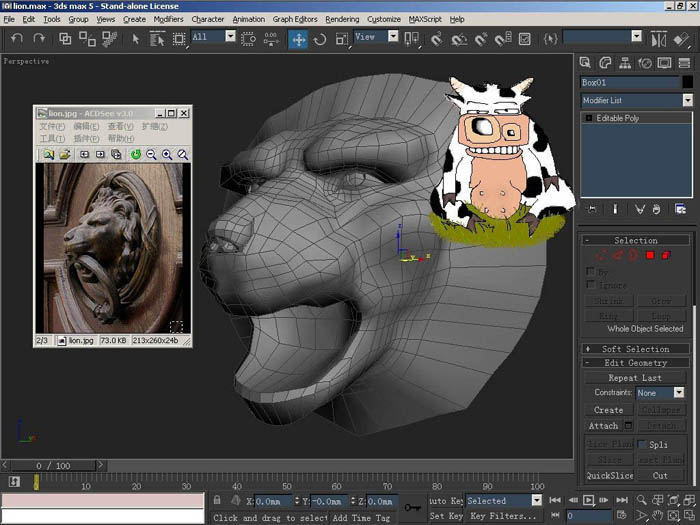
Task: Open Select by Name tool
Action: click(157, 39)
